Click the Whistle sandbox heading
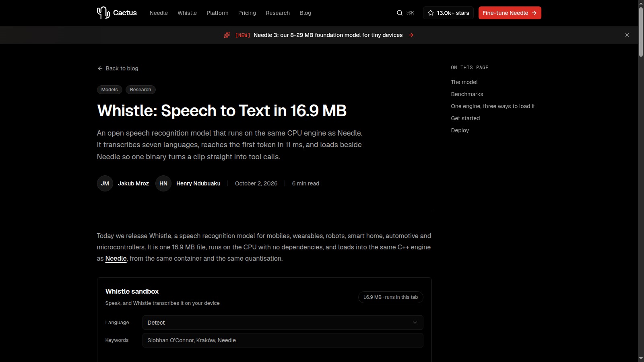 tap(132, 291)
